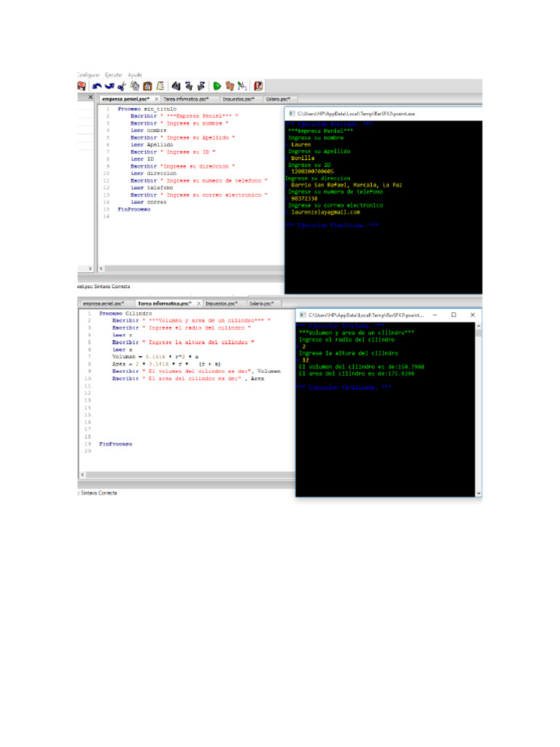Screen dimensions: 560x747
Task: Select Tarea informatica.psc tab in upper editor
Action: pos(185,98)
